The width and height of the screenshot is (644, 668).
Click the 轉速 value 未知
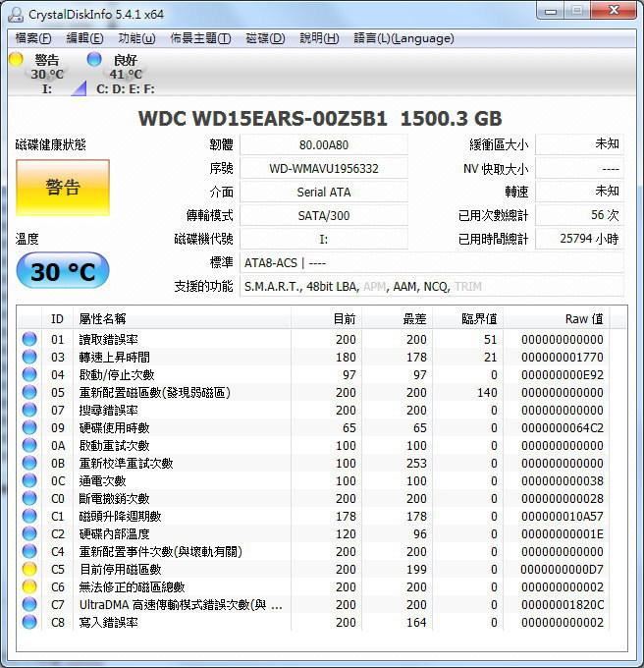579,192
